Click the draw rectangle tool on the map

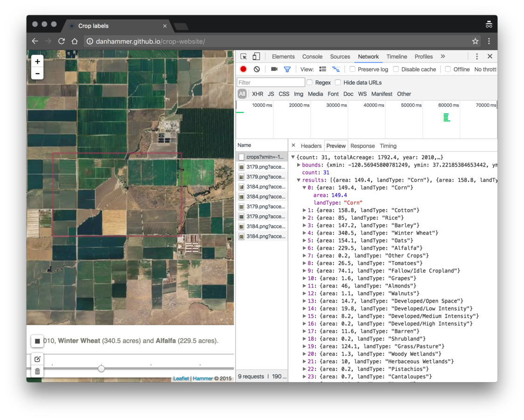pos(37,341)
